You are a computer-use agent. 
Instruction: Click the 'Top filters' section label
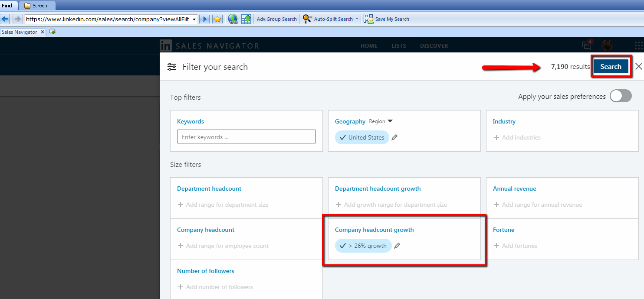[185, 97]
